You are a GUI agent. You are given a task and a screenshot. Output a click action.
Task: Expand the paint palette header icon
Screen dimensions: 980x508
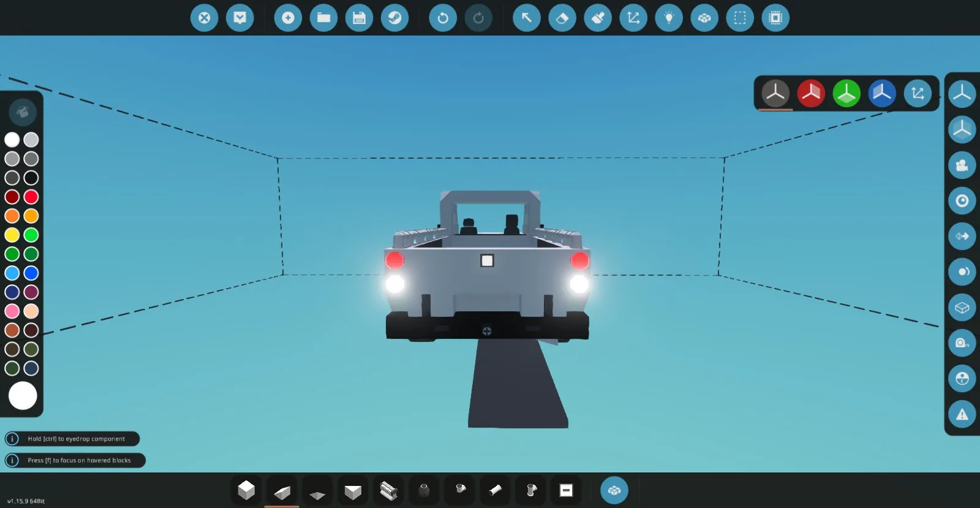click(x=23, y=112)
